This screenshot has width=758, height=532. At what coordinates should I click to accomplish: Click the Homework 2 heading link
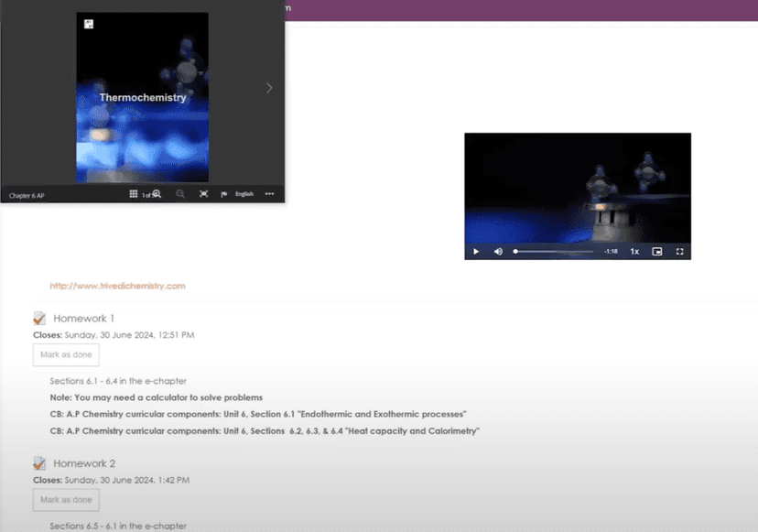84,462
